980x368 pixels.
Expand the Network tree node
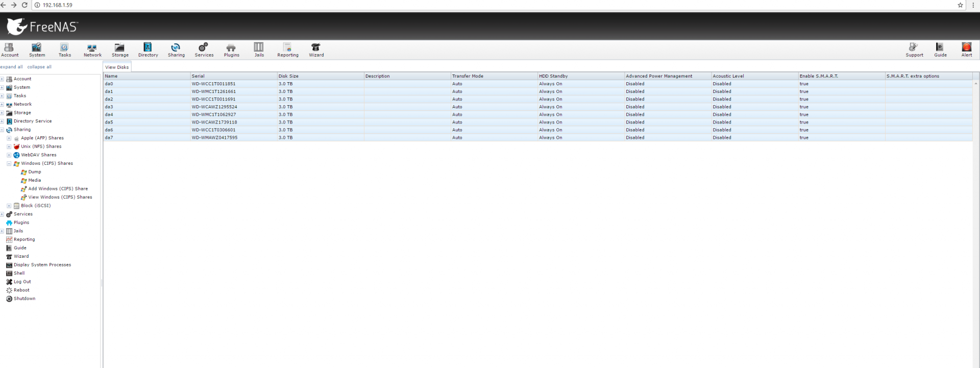2,105
